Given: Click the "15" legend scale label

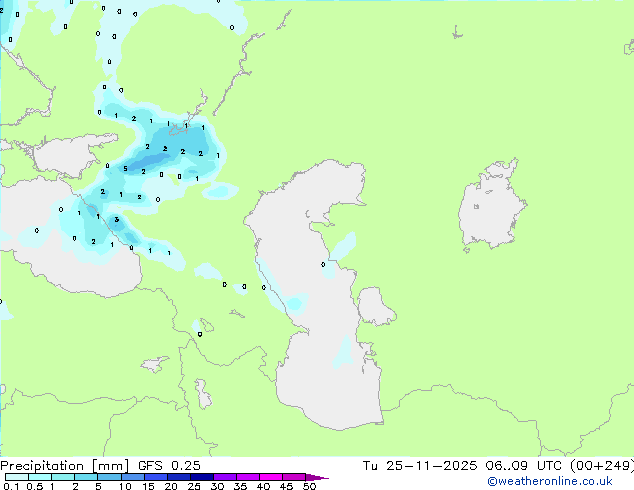Looking at the screenshot, I should [x=148, y=486].
